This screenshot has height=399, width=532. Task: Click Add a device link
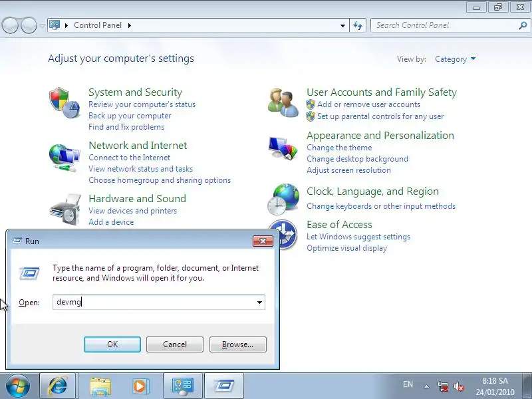click(x=111, y=222)
